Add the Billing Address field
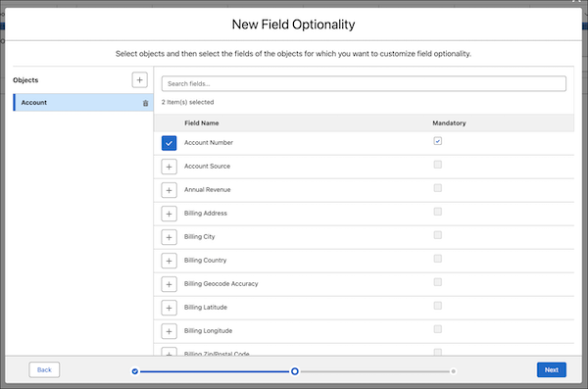 point(170,214)
